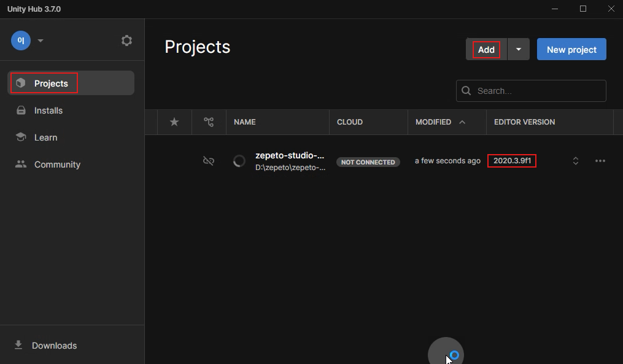The image size is (623, 364).
Task: Click the Downloads arrow icon
Action: coord(18,345)
